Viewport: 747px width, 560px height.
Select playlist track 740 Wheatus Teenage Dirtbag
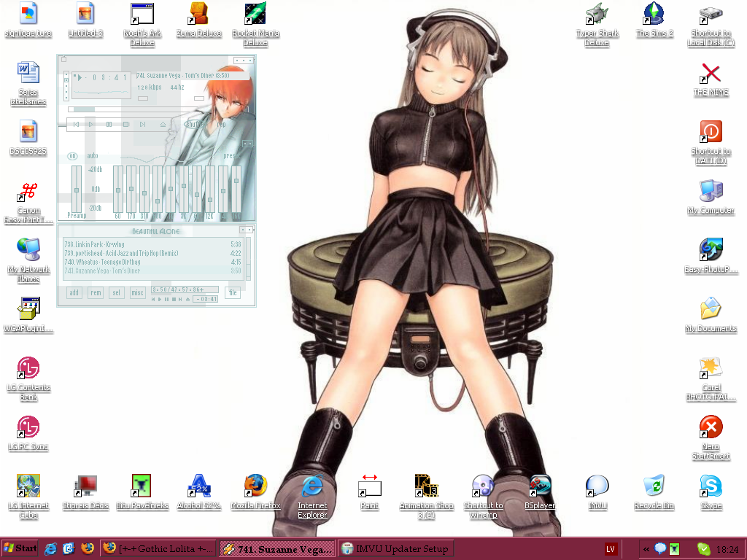click(x=153, y=262)
